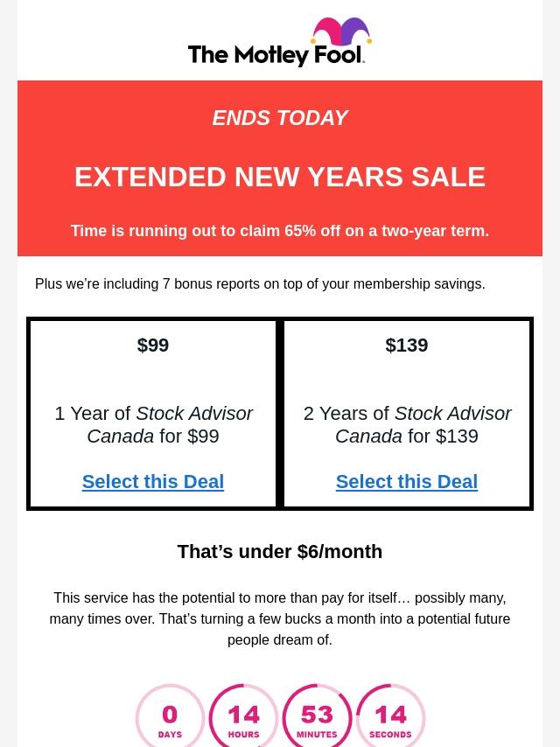Select this Deal for the $99 plan

click(x=153, y=481)
